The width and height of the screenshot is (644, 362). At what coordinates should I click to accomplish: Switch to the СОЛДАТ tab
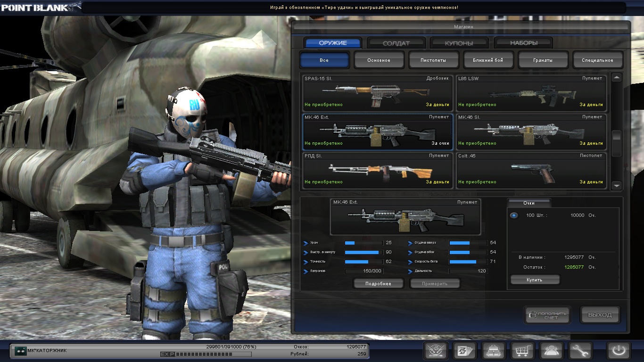396,43
